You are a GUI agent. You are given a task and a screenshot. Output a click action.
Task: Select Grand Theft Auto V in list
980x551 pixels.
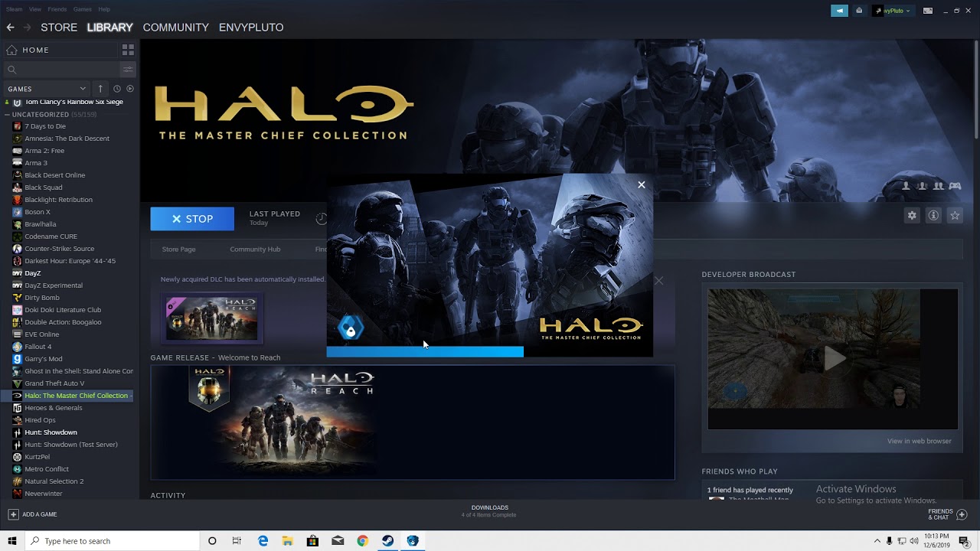coord(54,383)
